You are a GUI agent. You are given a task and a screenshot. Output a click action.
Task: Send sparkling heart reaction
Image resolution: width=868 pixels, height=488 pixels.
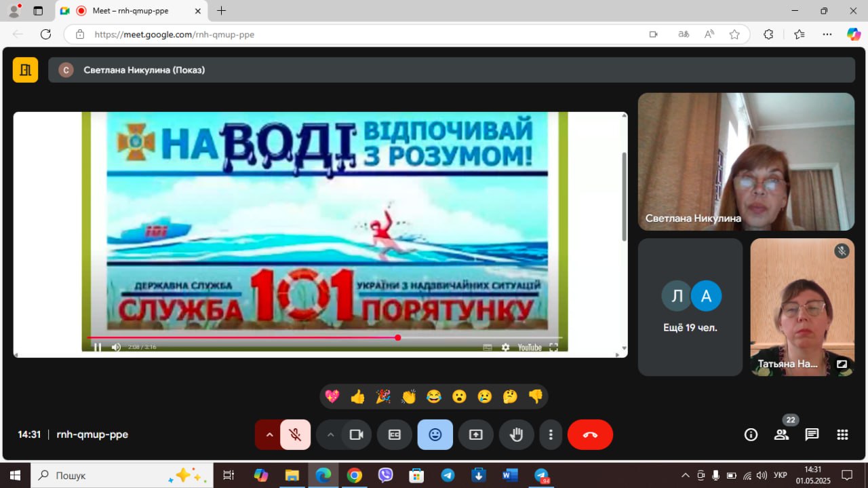pos(332,396)
